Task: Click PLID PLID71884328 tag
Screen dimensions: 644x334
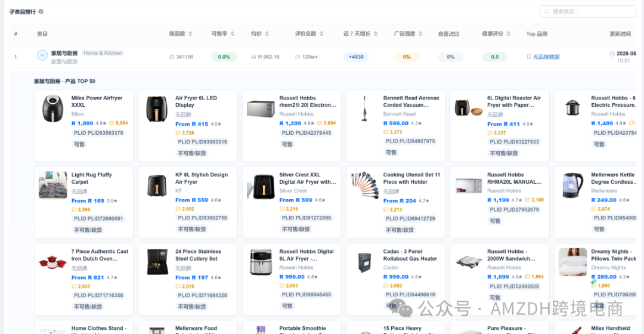Action: point(203,295)
